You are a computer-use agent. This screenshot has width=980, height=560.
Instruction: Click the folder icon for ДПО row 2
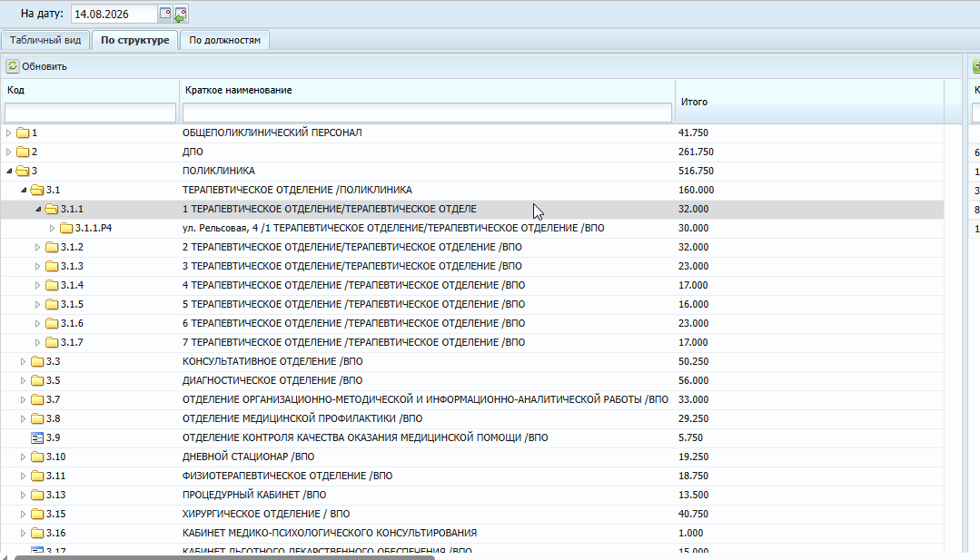tap(23, 152)
